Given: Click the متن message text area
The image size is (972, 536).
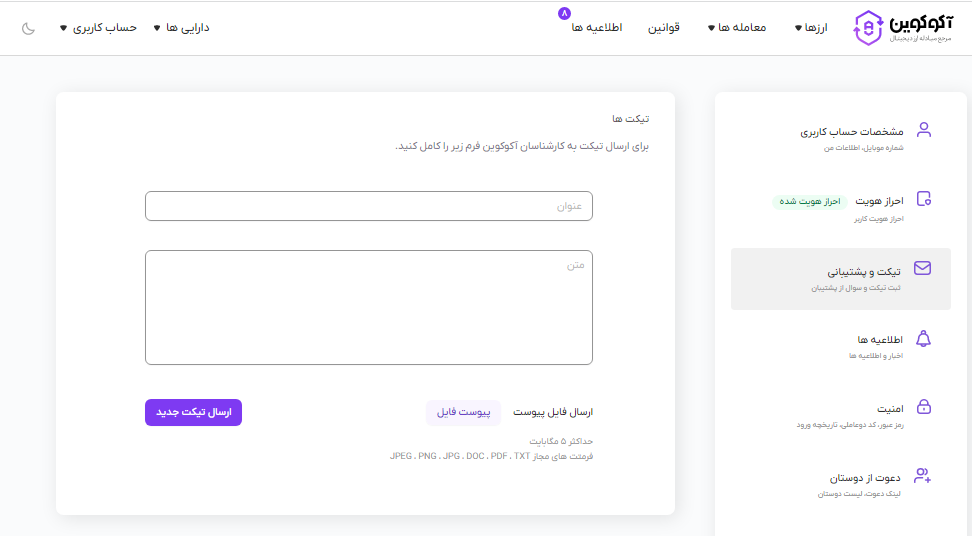Looking at the screenshot, I should click(x=368, y=307).
